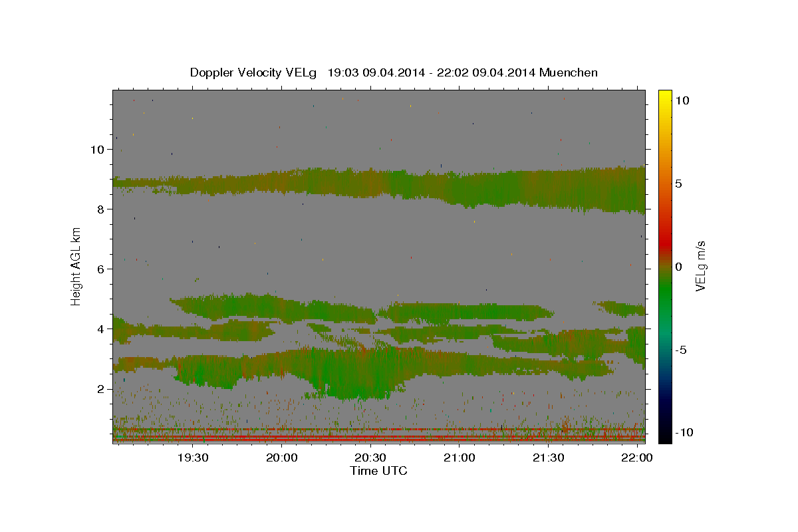
Task: Click the height tick label 4
Action: pos(101,329)
